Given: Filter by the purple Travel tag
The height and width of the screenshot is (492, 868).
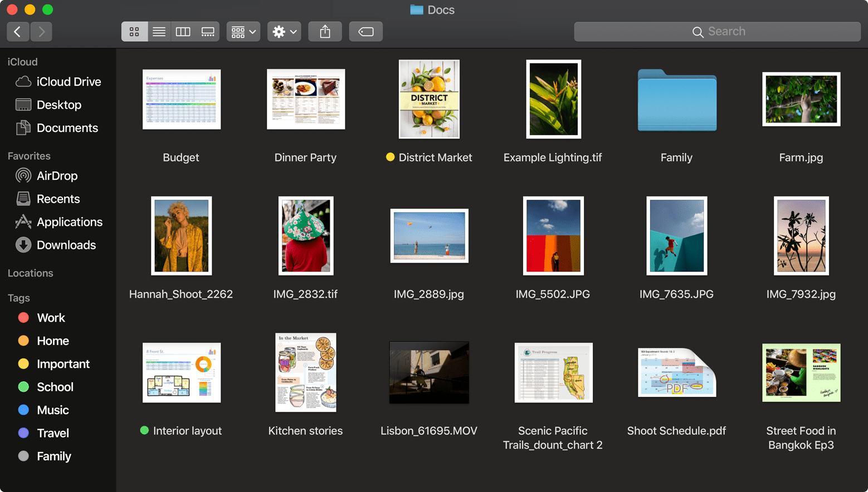Looking at the screenshot, I should click(x=52, y=433).
